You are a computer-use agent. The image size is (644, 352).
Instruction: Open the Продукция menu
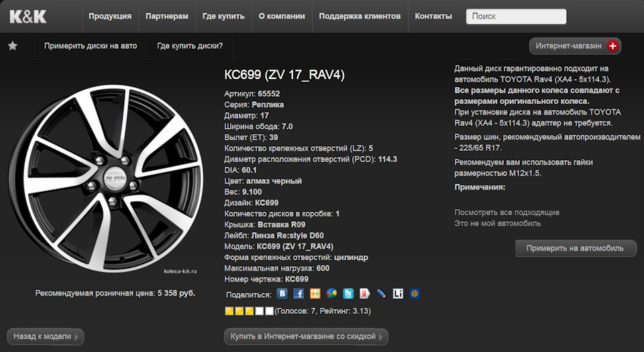point(110,16)
